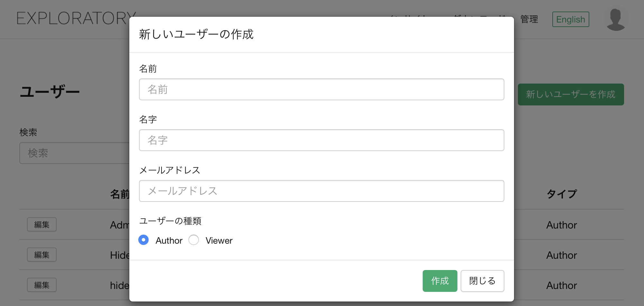
Task: Click the user avatar profile icon
Action: click(616, 19)
